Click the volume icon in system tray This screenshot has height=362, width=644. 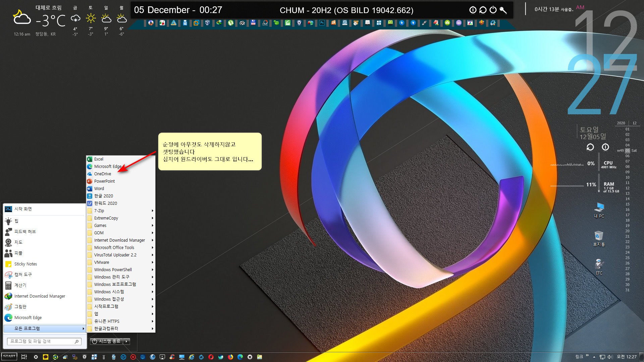(x=610, y=357)
